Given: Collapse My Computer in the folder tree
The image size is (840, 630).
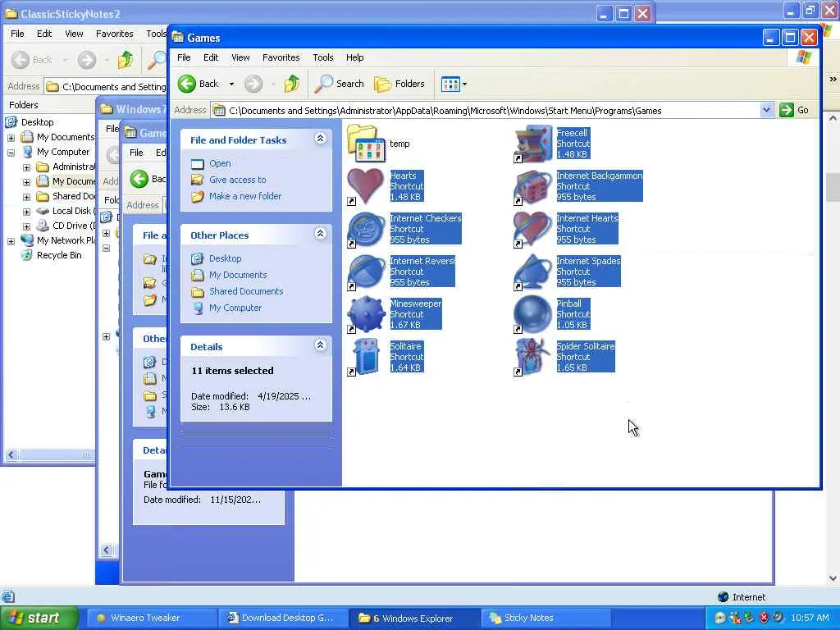Looking at the screenshot, I should (x=11, y=153).
